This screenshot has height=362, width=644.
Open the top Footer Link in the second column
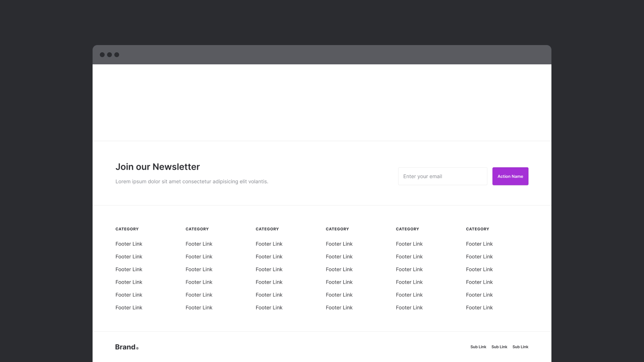tap(199, 244)
